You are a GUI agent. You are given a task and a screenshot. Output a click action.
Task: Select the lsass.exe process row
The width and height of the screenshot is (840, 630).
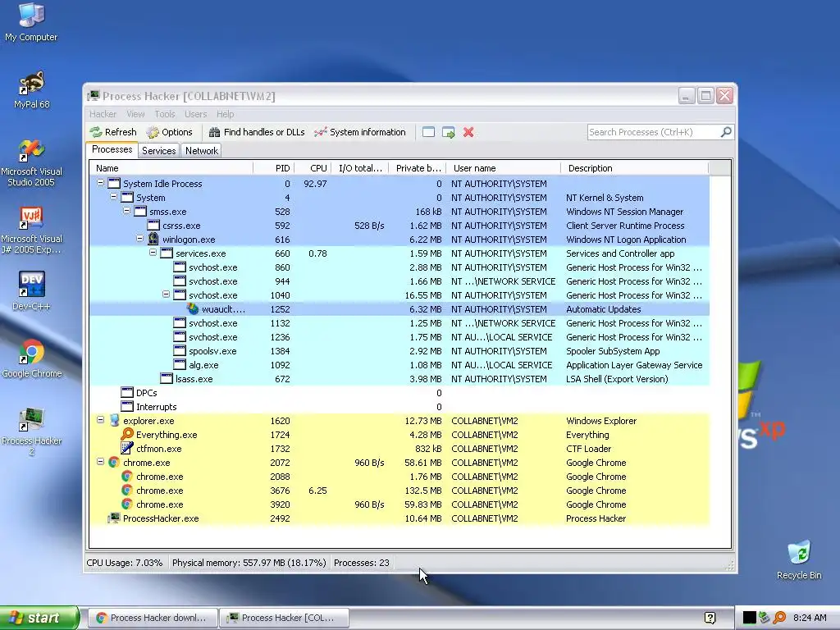pyautogui.click(x=399, y=379)
